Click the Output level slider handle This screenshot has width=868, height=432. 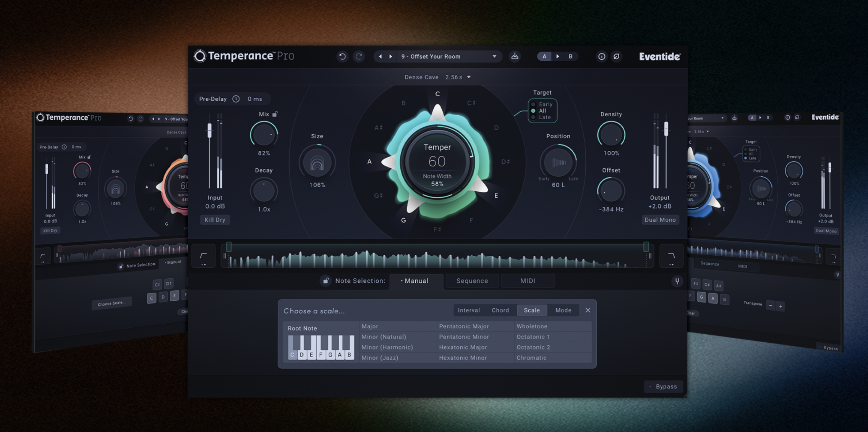[x=666, y=129]
